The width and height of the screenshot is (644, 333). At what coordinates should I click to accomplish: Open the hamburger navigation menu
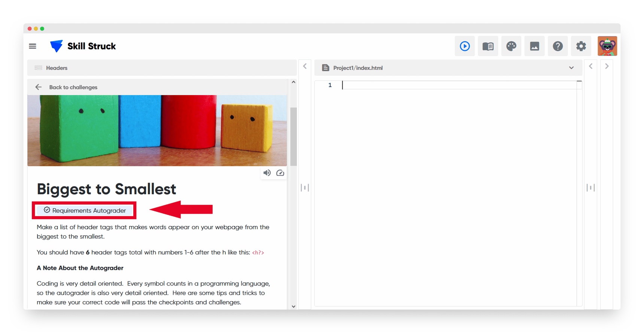pyautogui.click(x=33, y=46)
